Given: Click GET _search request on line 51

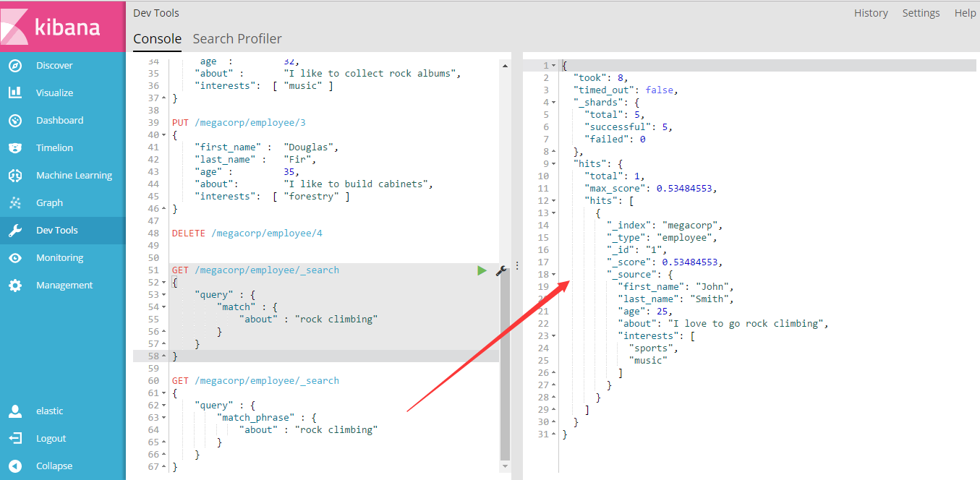Looking at the screenshot, I should (x=255, y=270).
